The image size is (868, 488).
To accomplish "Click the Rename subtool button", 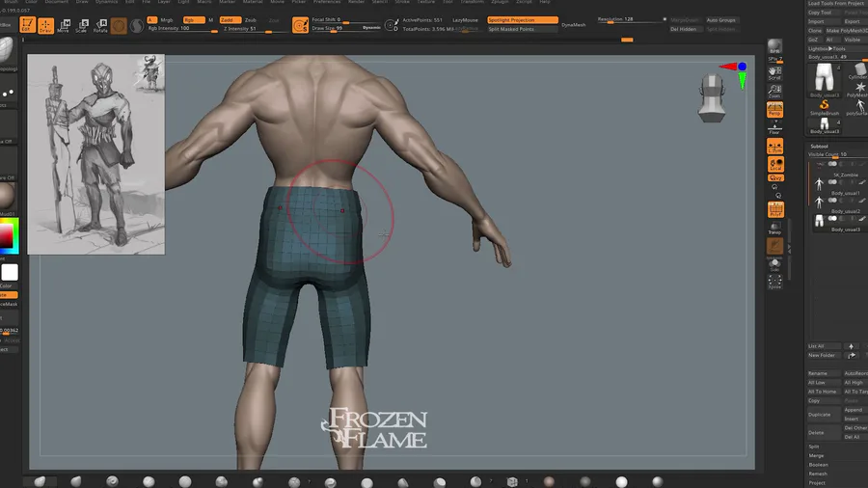I will [824, 373].
